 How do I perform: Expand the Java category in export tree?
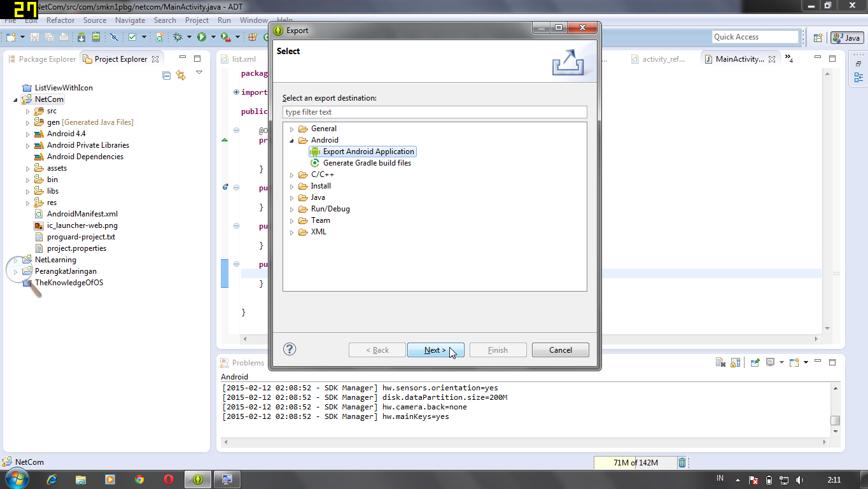click(292, 197)
